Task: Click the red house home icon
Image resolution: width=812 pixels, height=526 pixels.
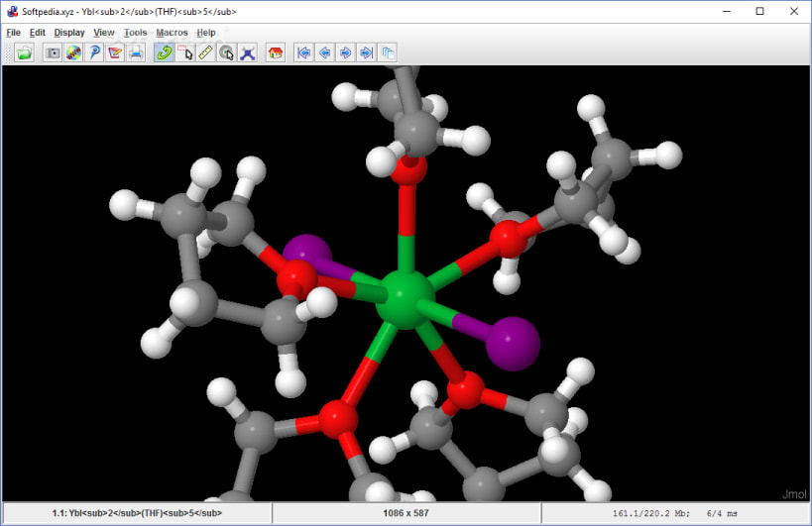Action: click(276, 53)
